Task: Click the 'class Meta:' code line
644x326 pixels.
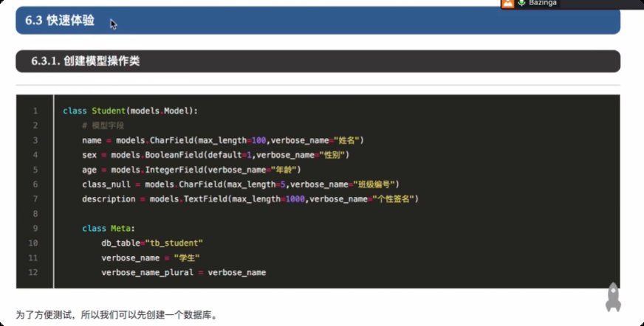Action: (109, 229)
